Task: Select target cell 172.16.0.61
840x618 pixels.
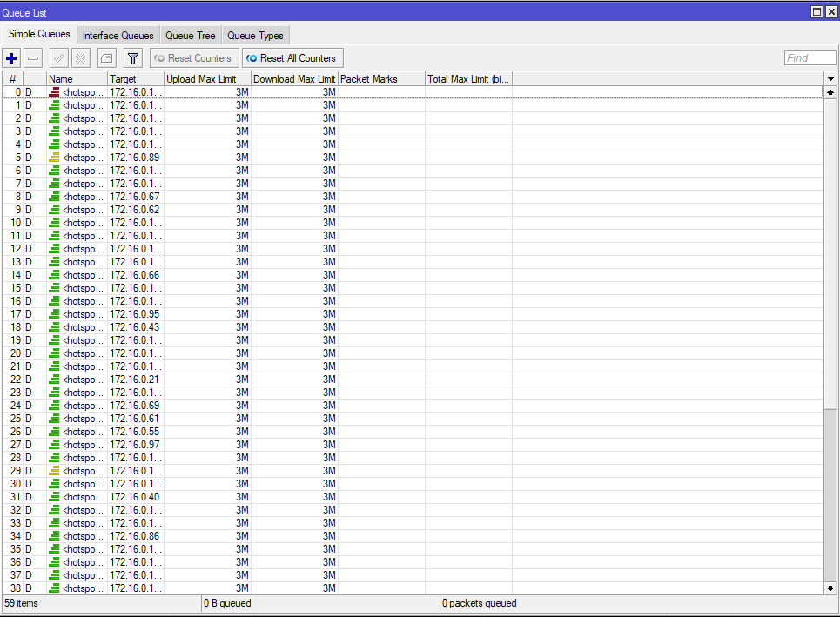Action: click(134, 419)
